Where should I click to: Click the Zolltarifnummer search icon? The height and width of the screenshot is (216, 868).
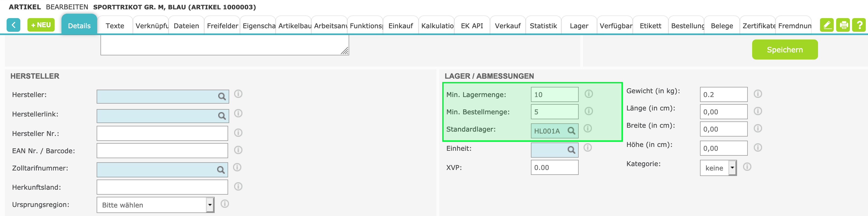click(221, 170)
